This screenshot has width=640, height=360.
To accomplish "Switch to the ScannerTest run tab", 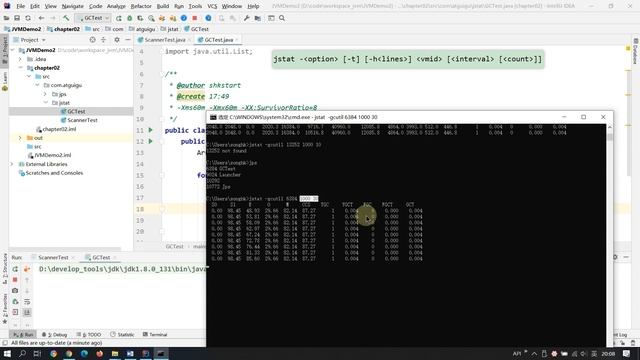I will [x=53, y=258].
